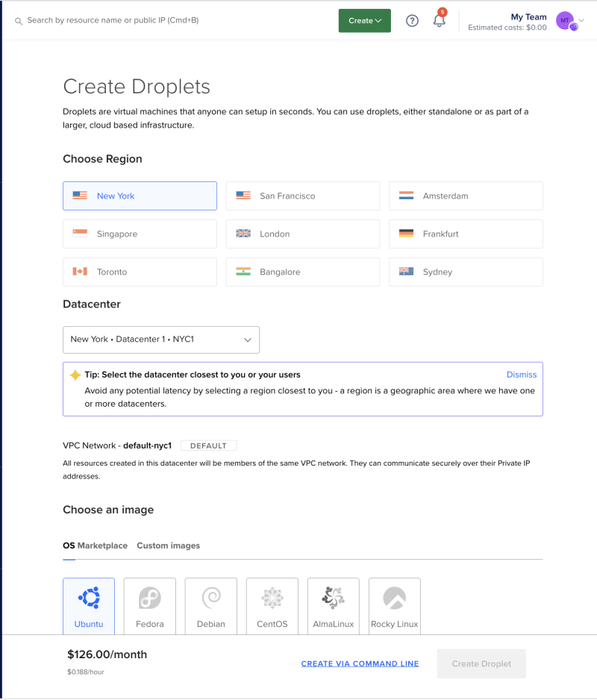
Task: Click the My Team avatar icon
Action: [566, 21]
